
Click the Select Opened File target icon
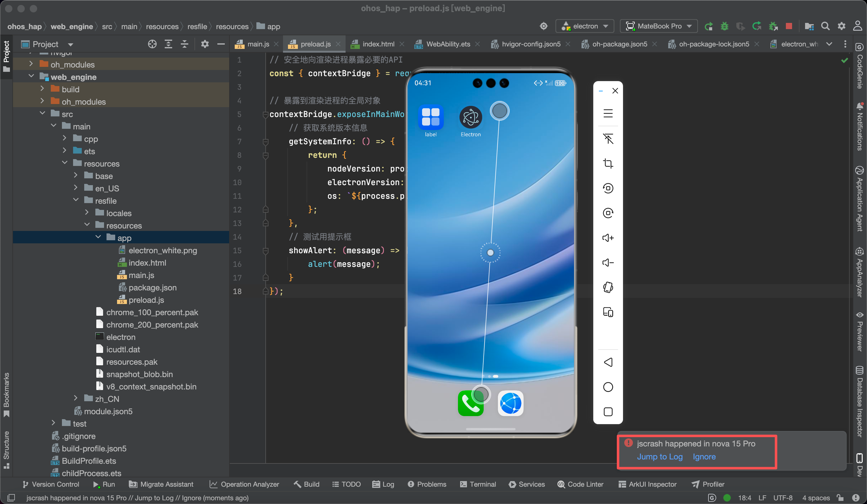point(152,44)
